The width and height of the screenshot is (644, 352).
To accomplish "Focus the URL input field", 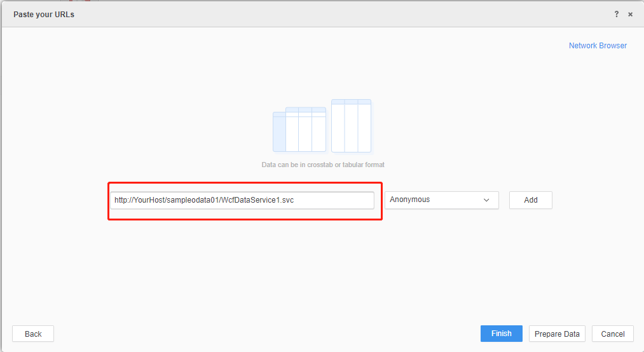I will click(x=242, y=200).
